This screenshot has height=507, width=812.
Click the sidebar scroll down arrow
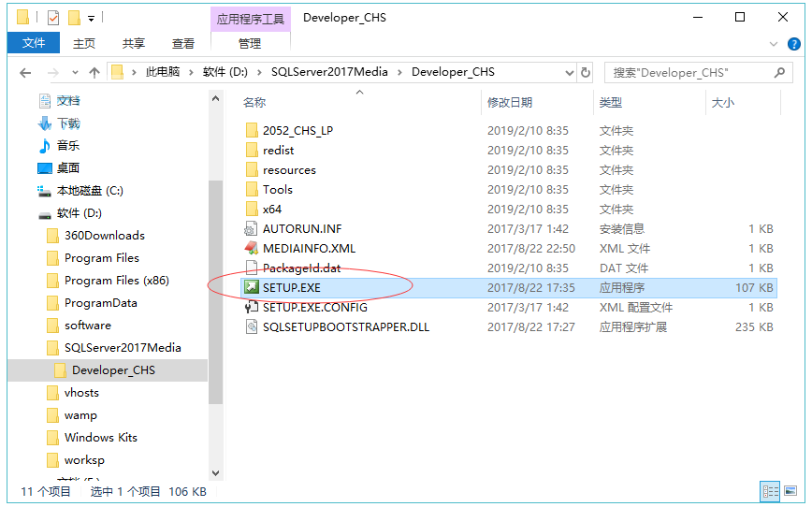coord(215,472)
